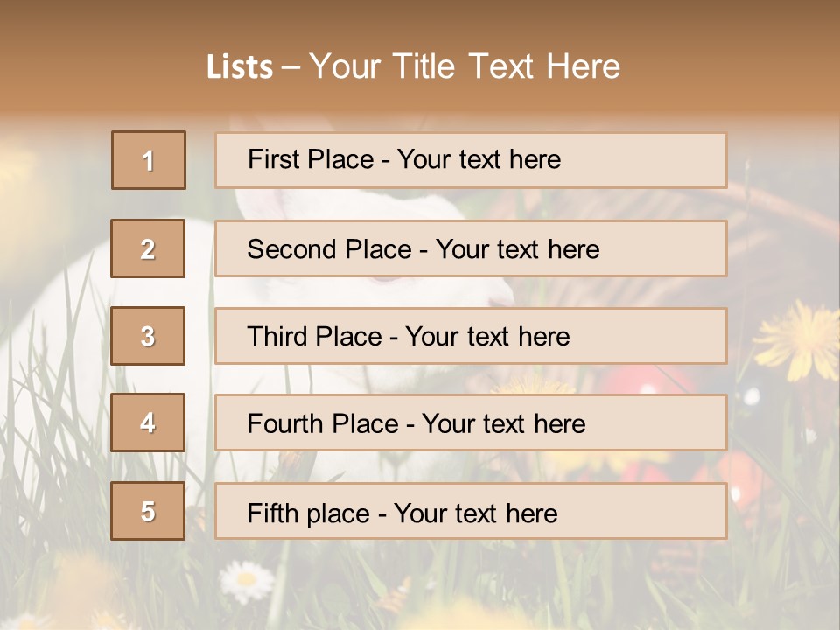Select the "Second Place - Your text here" bar

tap(471, 248)
